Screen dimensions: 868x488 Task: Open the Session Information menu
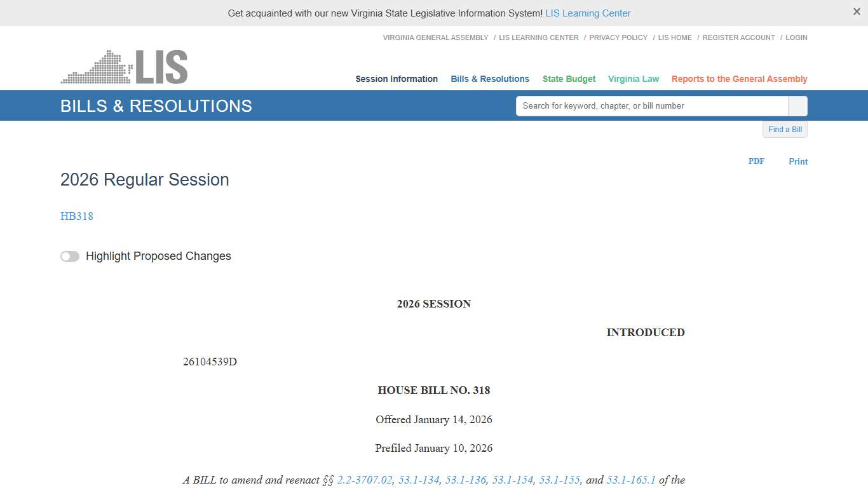click(x=396, y=79)
